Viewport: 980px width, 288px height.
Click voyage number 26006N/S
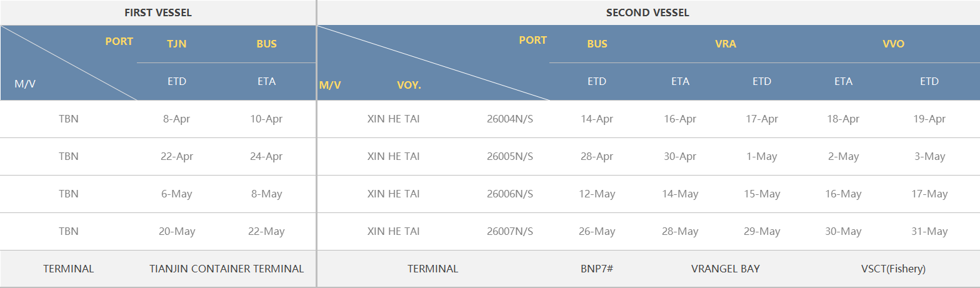509,194
